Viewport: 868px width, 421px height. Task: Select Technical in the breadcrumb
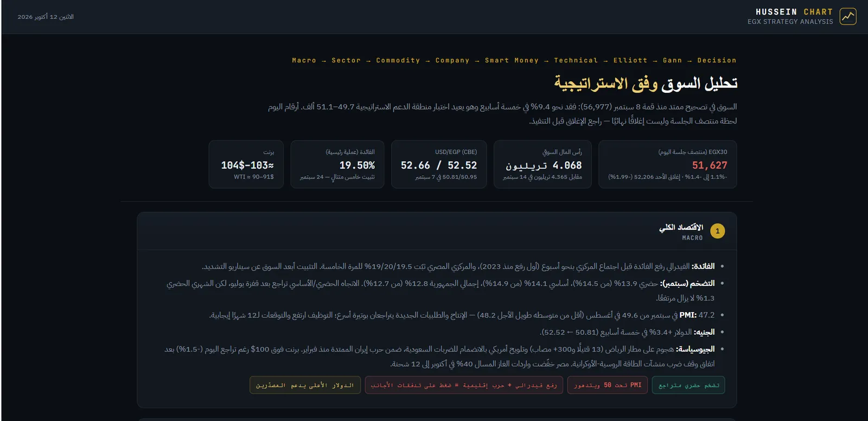(576, 60)
